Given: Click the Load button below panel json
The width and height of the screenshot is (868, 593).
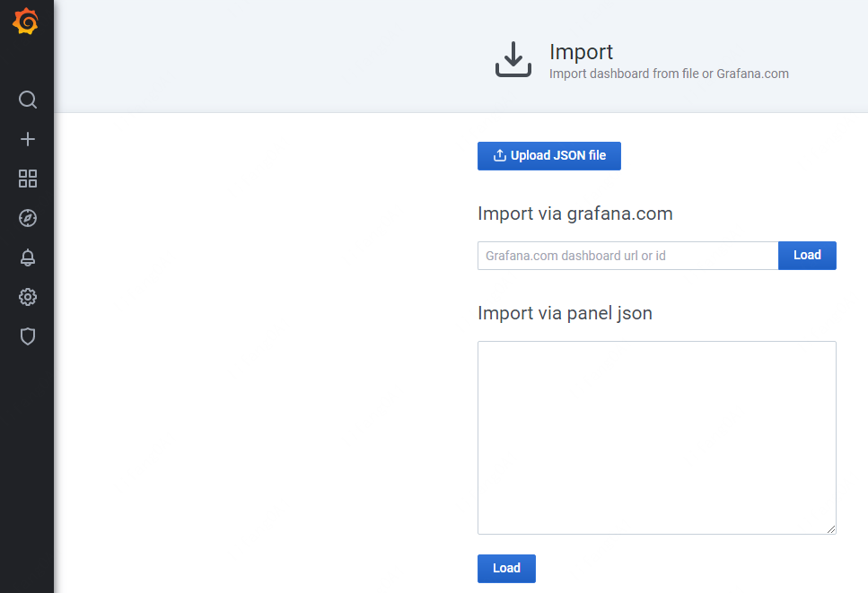Looking at the screenshot, I should pos(506,569).
